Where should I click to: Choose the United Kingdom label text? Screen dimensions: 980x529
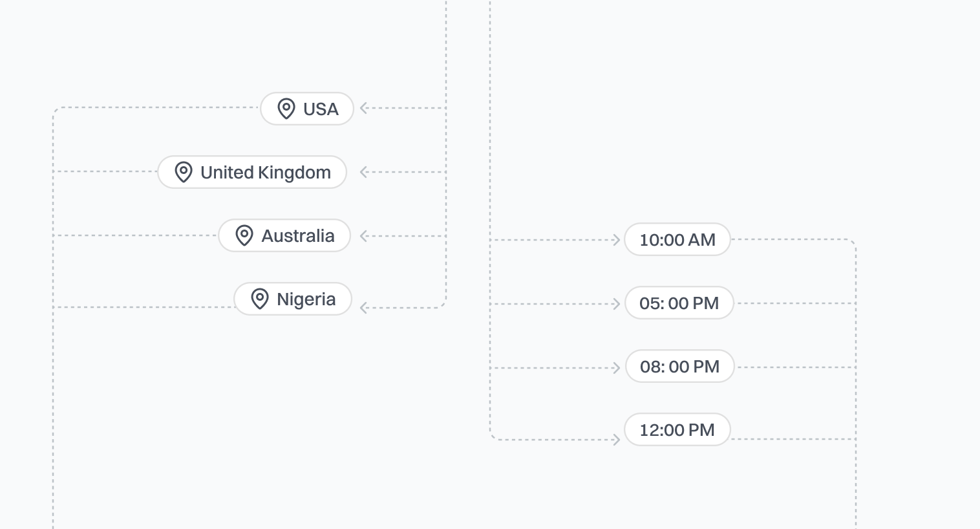pyautogui.click(x=266, y=173)
